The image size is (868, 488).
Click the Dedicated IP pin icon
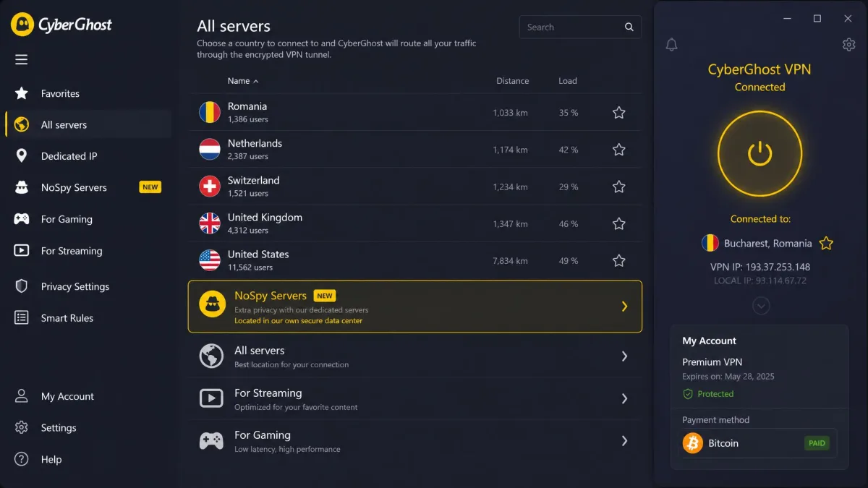coord(22,155)
